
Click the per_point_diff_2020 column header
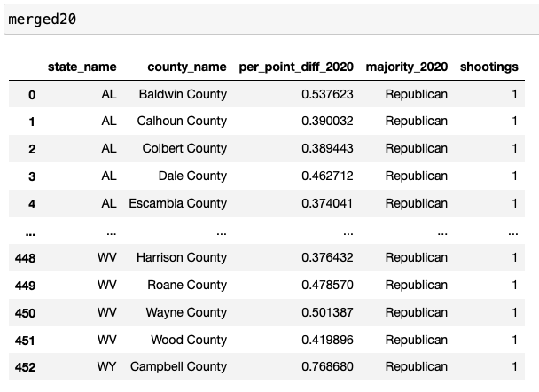coord(296,67)
